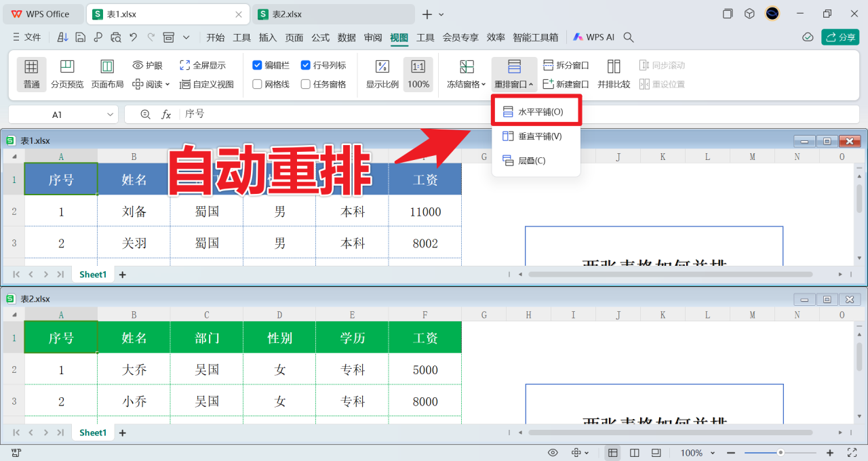The height and width of the screenshot is (461, 868).
Task: Choose Vertical Tile (垂直平铺) option
Action: [536, 136]
